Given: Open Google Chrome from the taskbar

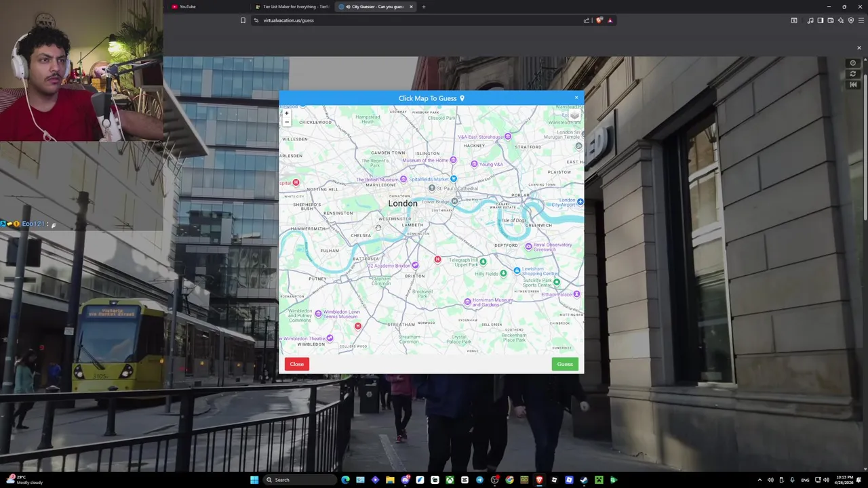Looking at the screenshot, I should 509,480.
